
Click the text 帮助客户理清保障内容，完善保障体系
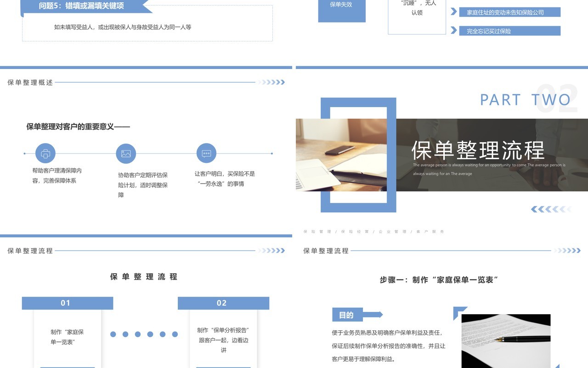tap(57, 175)
